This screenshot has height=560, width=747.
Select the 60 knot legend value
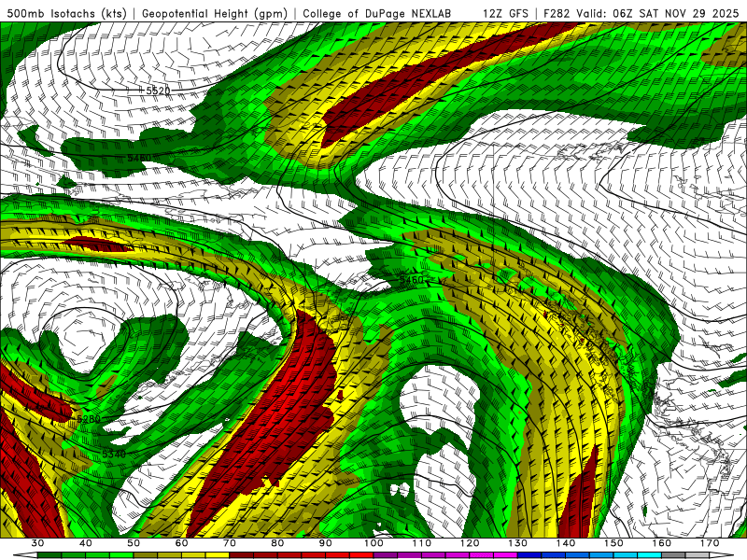tap(181, 543)
